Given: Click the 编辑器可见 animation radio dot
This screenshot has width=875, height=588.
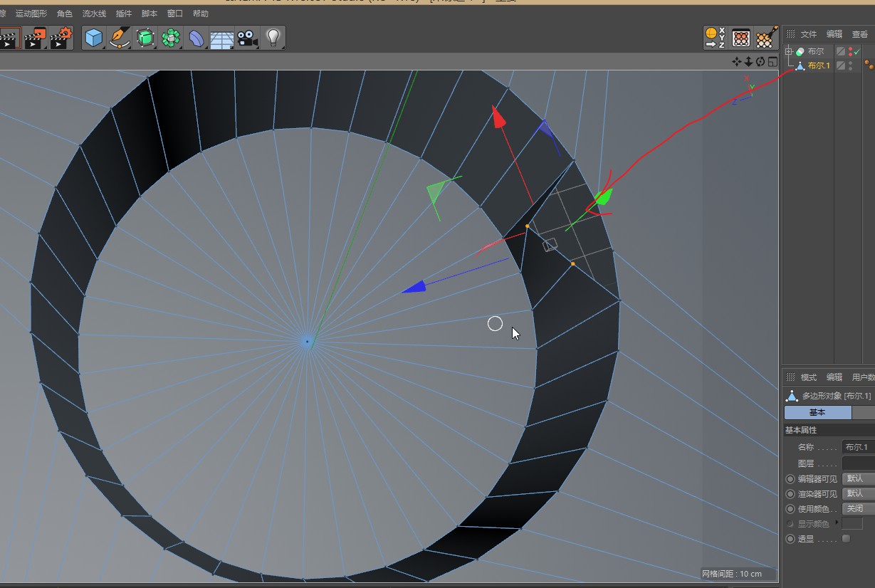Looking at the screenshot, I should point(790,478).
